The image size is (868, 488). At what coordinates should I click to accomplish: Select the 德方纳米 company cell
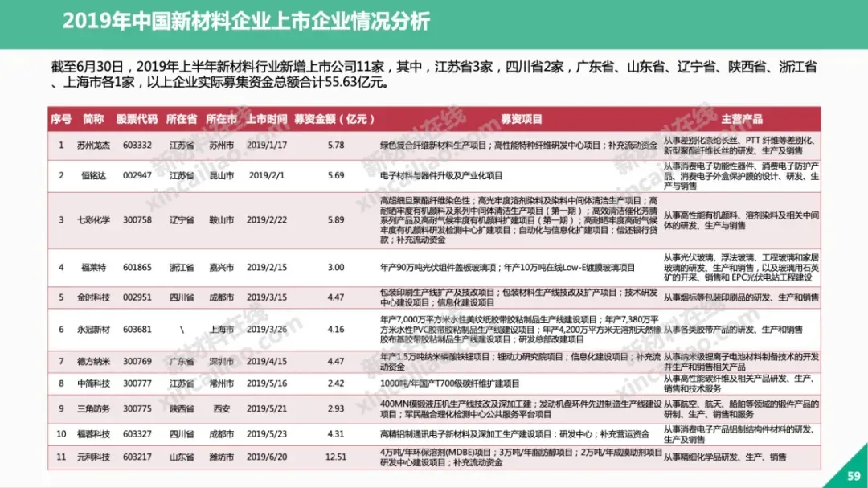[x=93, y=362]
